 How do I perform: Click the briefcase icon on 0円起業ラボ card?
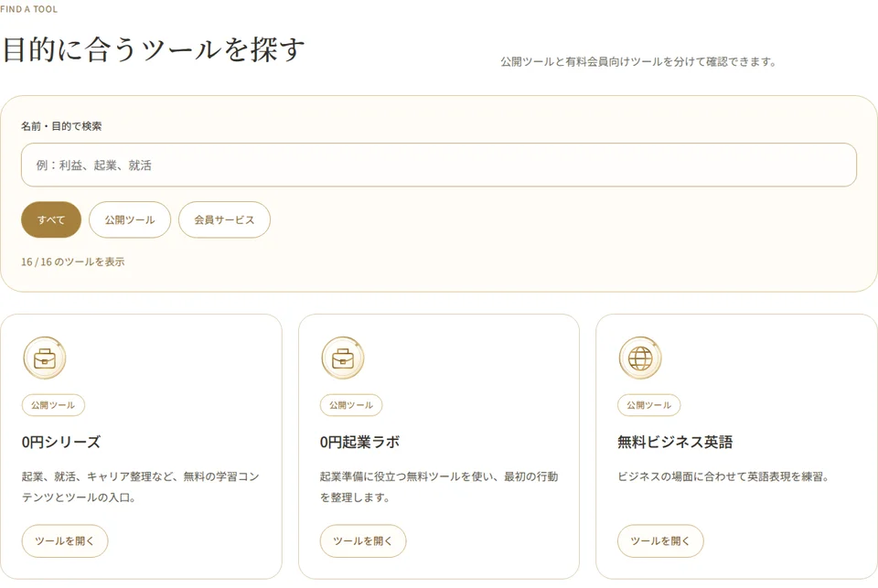pyautogui.click(x=343, y=358)
